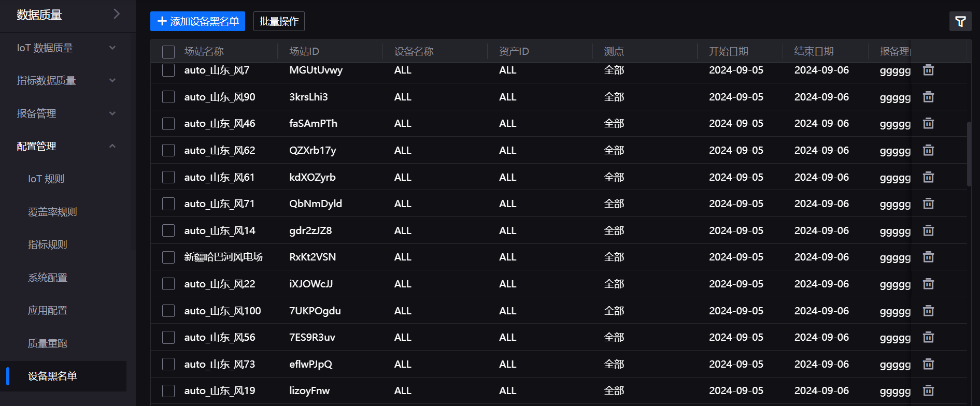980x406 pixels.
Task: Delete the auto_山东_风73 blacklist entry
Action: 928,364
